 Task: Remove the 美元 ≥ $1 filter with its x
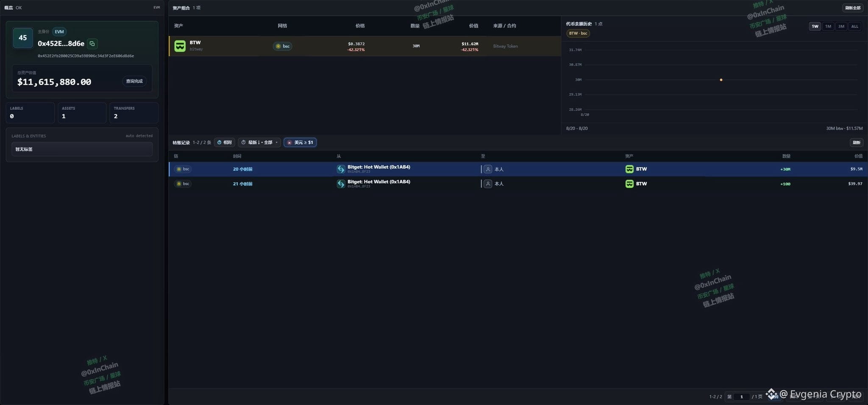289,142
